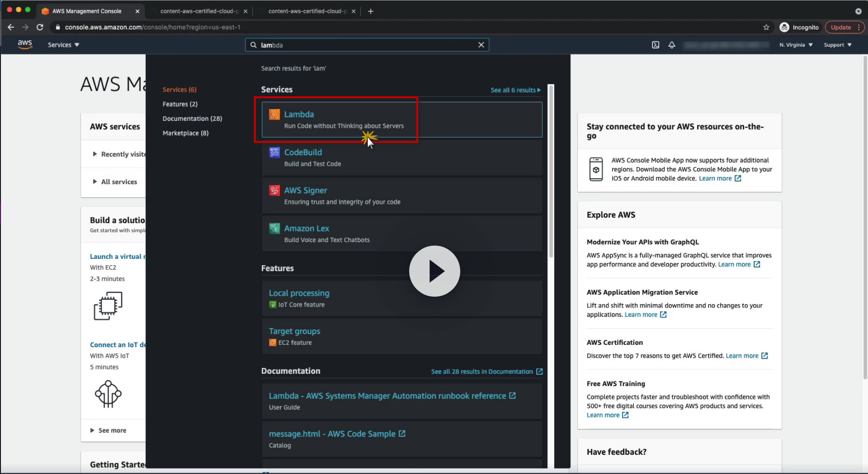This screenshot has height=474, width=868.
Task: Click the IoT Core feature icon
Action: tap(272, 305)
